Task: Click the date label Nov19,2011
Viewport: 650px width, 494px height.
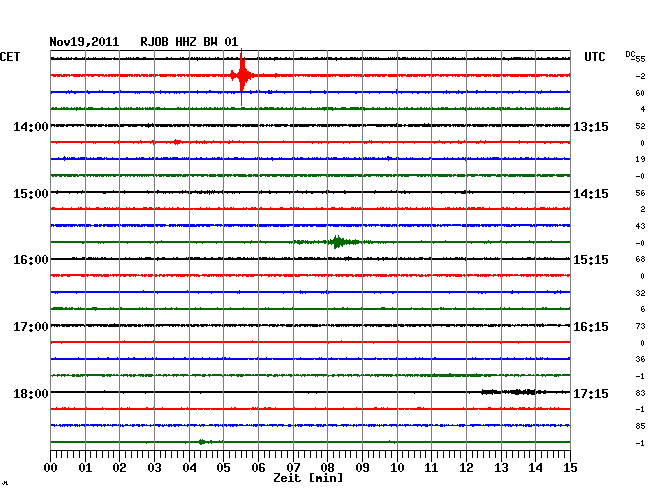Action: (x=84, y=42)
